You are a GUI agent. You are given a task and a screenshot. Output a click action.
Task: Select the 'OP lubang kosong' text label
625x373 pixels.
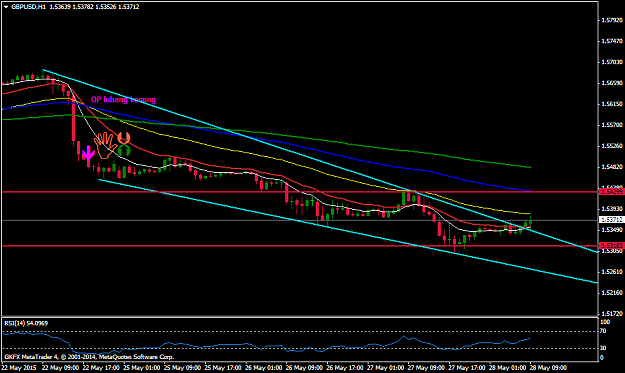123,100
